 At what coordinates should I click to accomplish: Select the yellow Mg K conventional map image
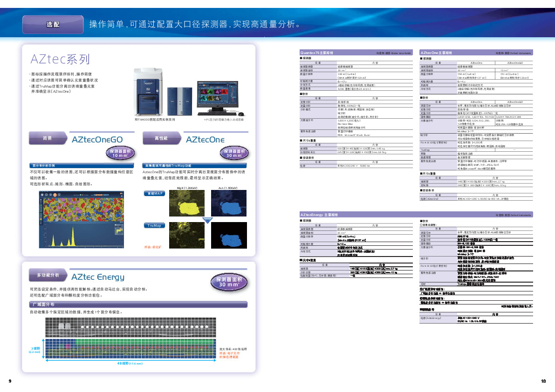[x=186, y=203]
